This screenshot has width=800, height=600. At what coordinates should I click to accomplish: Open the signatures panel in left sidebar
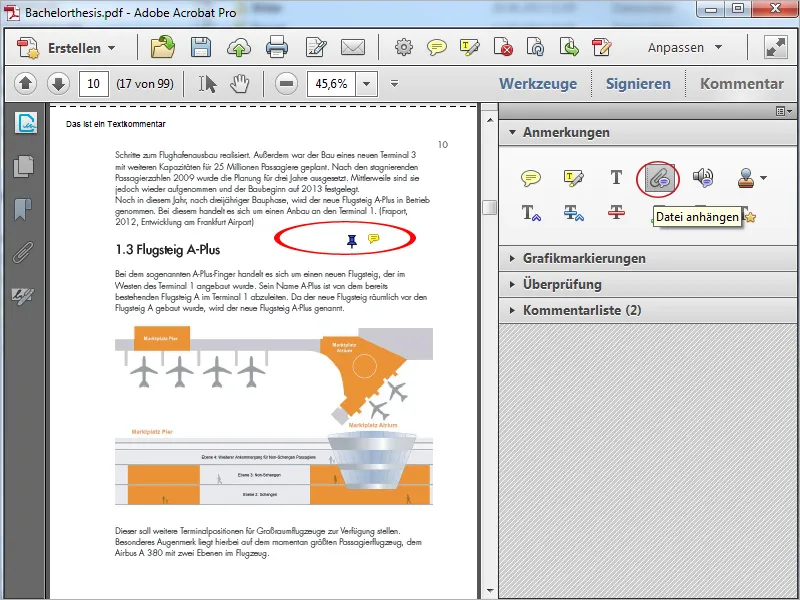tap(26, 123)
